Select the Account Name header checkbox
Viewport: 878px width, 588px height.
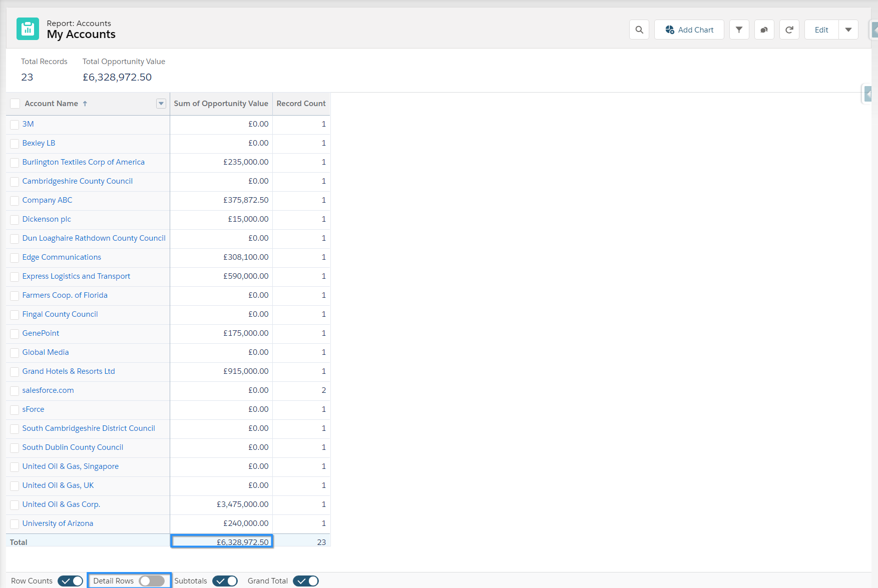[16, 104]
